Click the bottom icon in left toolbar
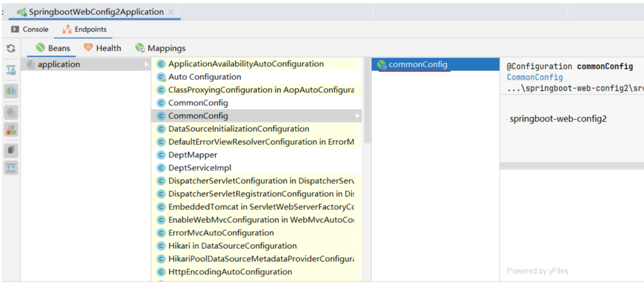Viewport: 644px width, 283px height. point(10,168)
